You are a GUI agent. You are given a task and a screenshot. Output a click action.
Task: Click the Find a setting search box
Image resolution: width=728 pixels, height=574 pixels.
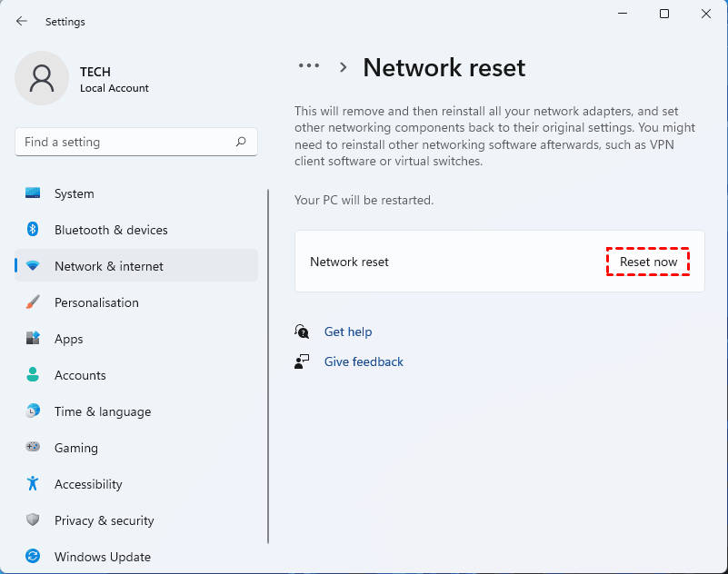(x=127, y=142)
